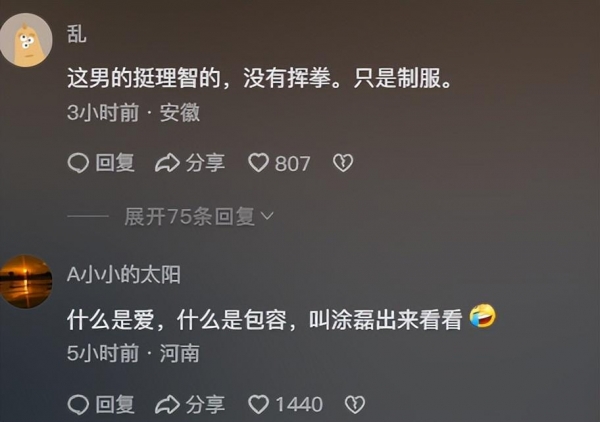This screenshot has height=422, width=600.
Task: Open avatar of user 乱
Action: point(26,40)
